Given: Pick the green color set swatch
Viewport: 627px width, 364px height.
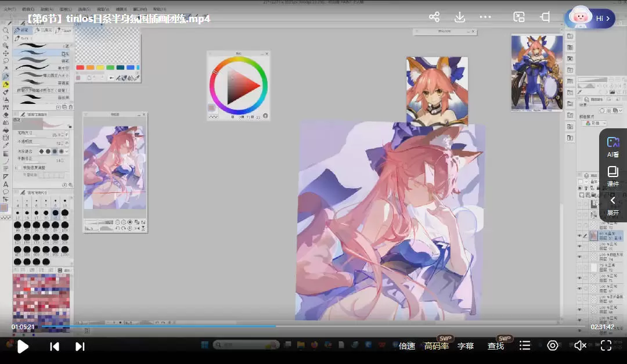Looking at the screenshot, I should click(x=110, y=67).
